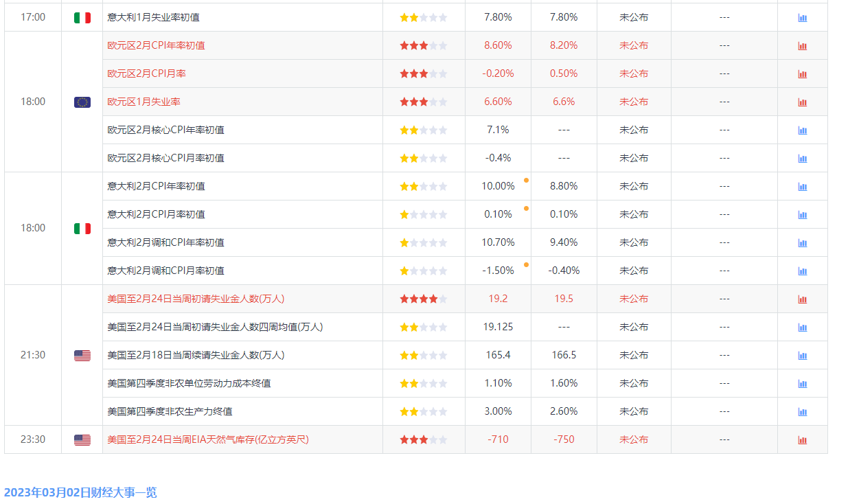Click previous value 3.00%
This screenshot has width=848, height=504.
tap(498, 411)
